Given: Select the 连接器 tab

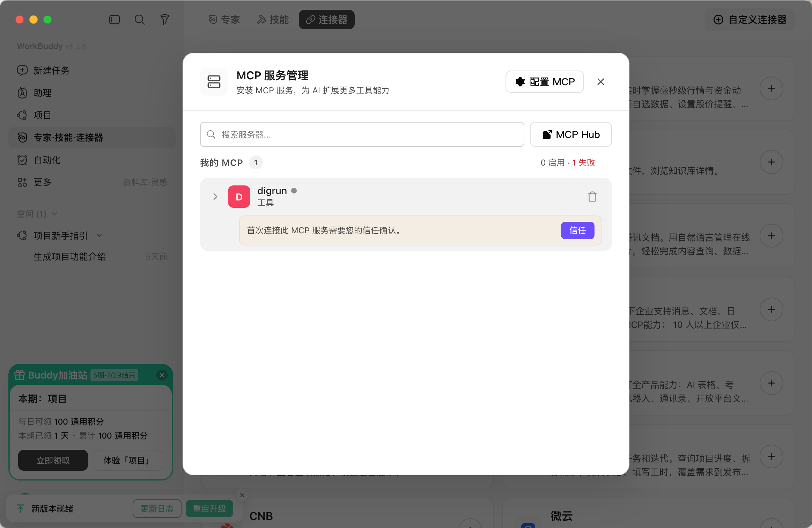Looking at the screenshot, I should [x=326, y=20].
